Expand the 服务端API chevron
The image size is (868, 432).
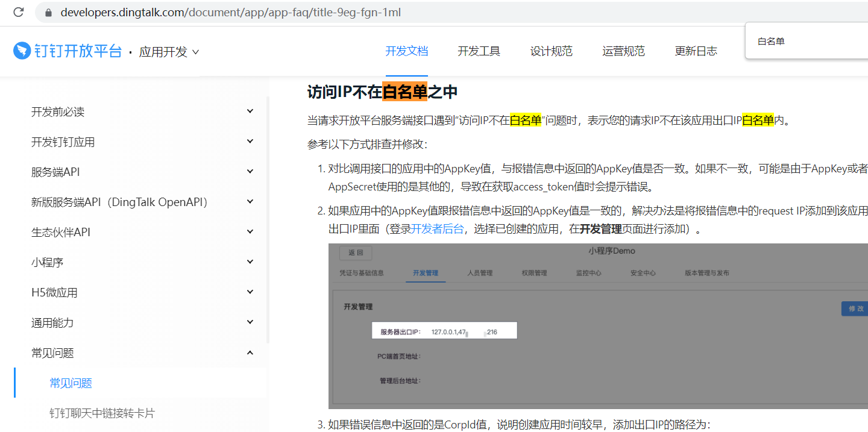(250, 171)
